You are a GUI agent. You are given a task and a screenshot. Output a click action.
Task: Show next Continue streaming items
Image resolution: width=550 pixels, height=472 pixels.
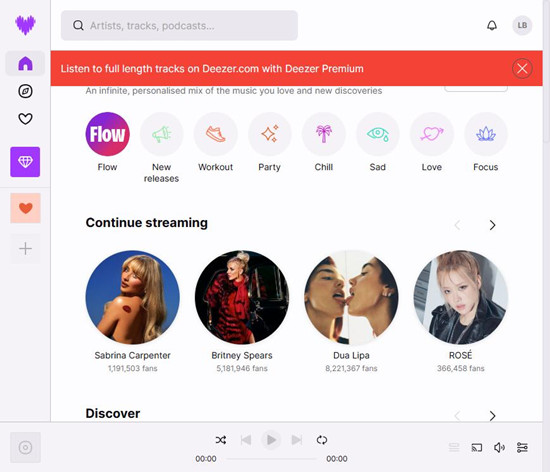492,225
